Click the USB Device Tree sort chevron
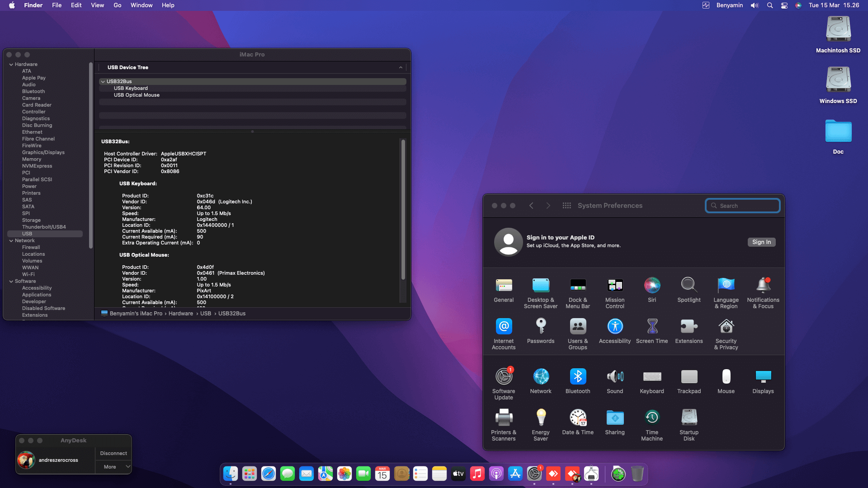The image size is (868, 488). click(x=401, y=68)
